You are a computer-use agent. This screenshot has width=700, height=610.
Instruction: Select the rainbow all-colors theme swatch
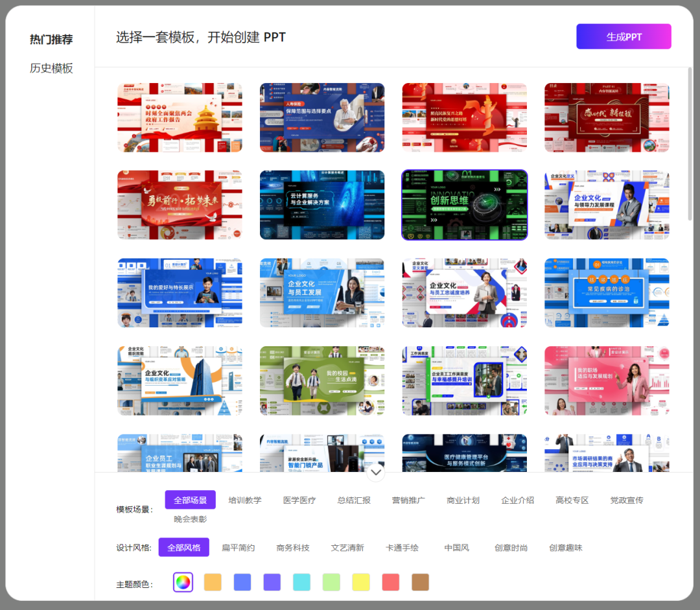[183, 582]
